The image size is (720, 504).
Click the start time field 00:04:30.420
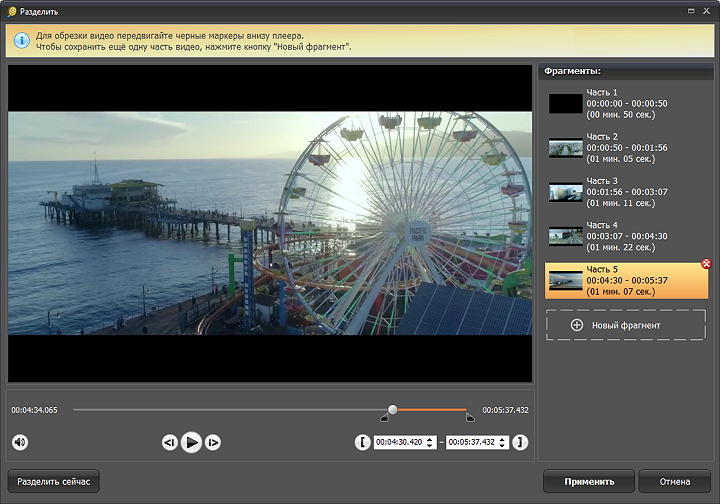(x=398, y=442)
